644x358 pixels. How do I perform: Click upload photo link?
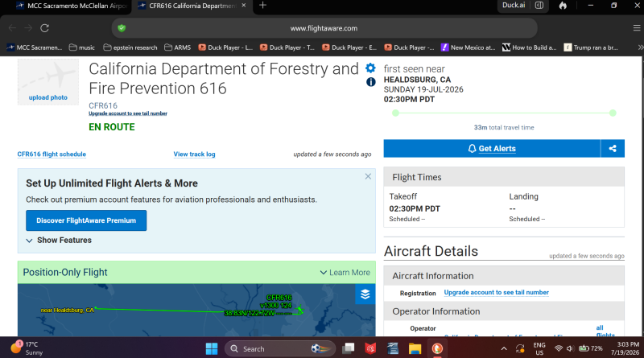point(48,97)
